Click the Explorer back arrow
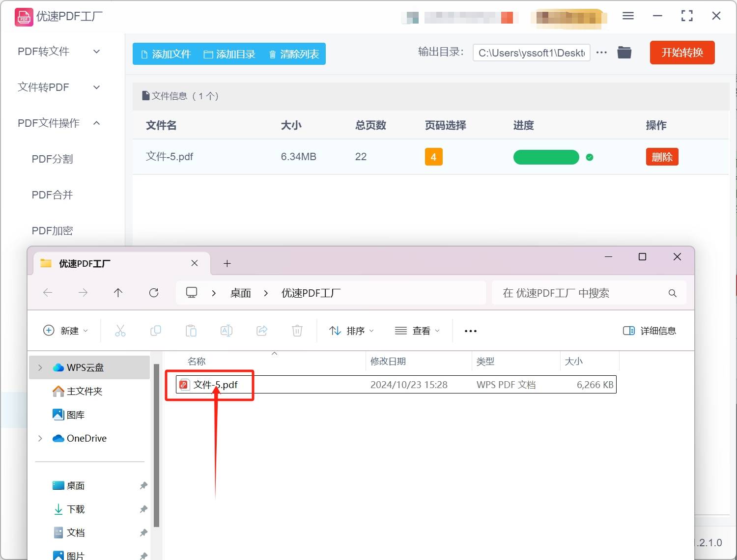 click(48, 293)
